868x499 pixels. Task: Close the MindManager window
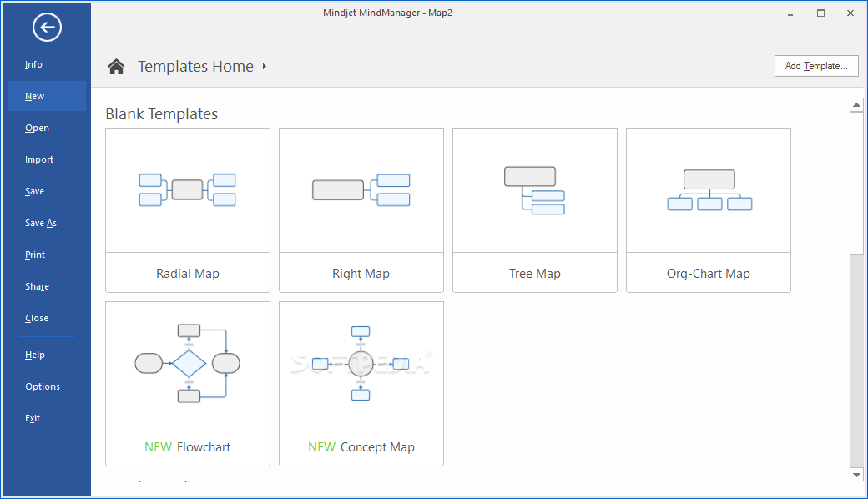pyautogui.click(x=850, y=13)
